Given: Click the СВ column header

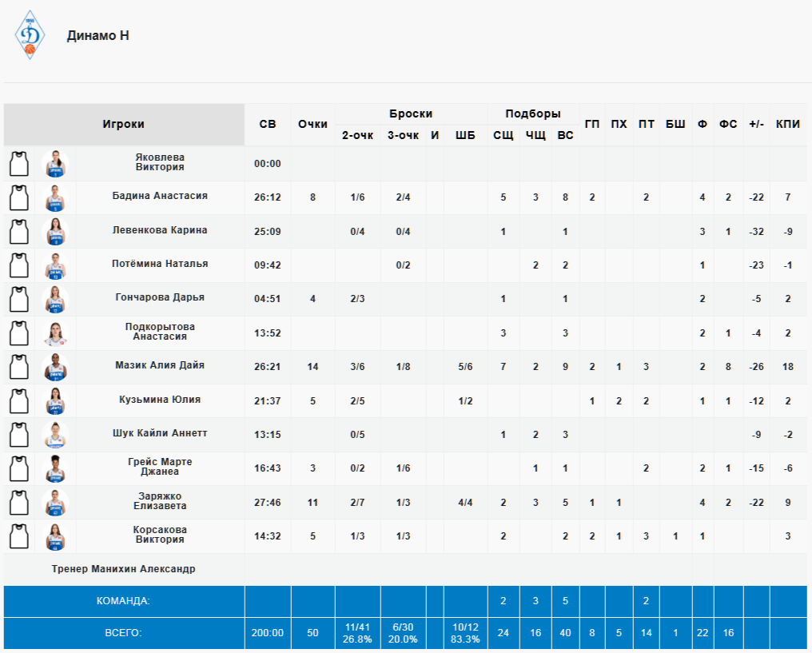Looking at the screenshot, I should click(268, 124).
